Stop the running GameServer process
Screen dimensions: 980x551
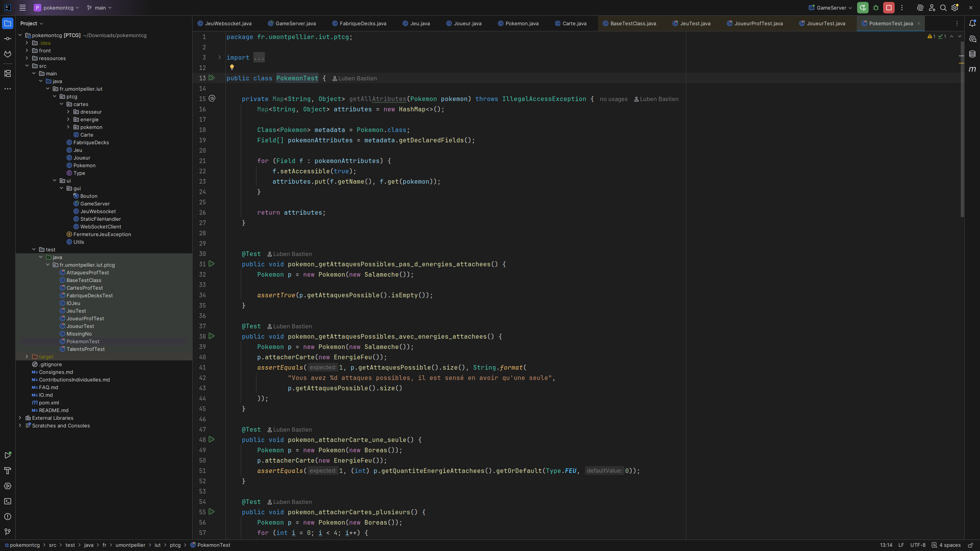click(889, 8)
